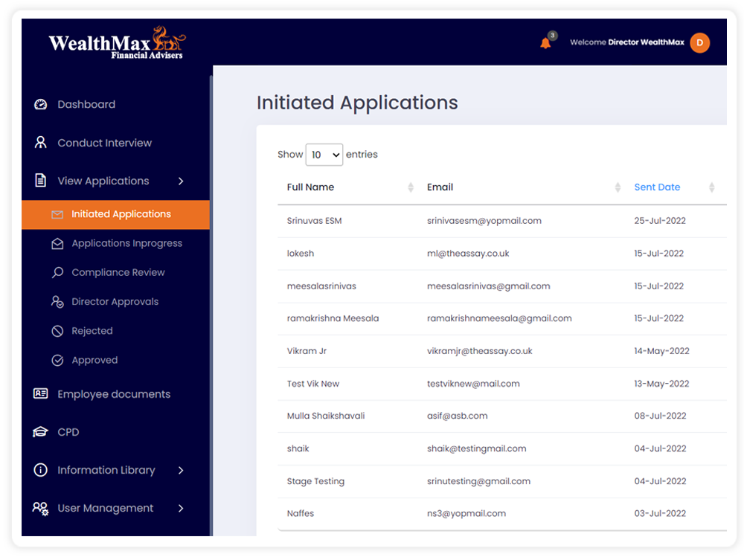Click the Approved checkmark-circle icon
This screenshot has width=744, height=560.
click(57, 361)
